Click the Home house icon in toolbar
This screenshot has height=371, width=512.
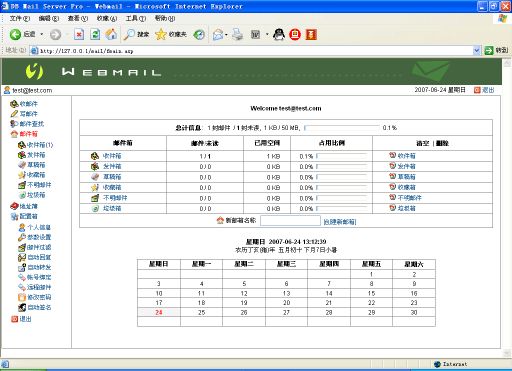click(111, 34)
